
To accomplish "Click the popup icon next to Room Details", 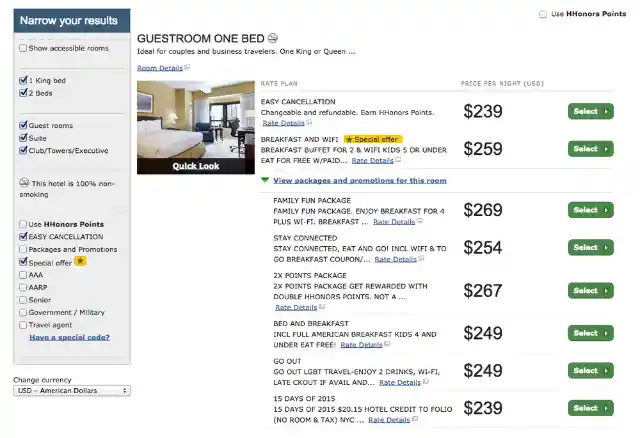I will (187, 67).
